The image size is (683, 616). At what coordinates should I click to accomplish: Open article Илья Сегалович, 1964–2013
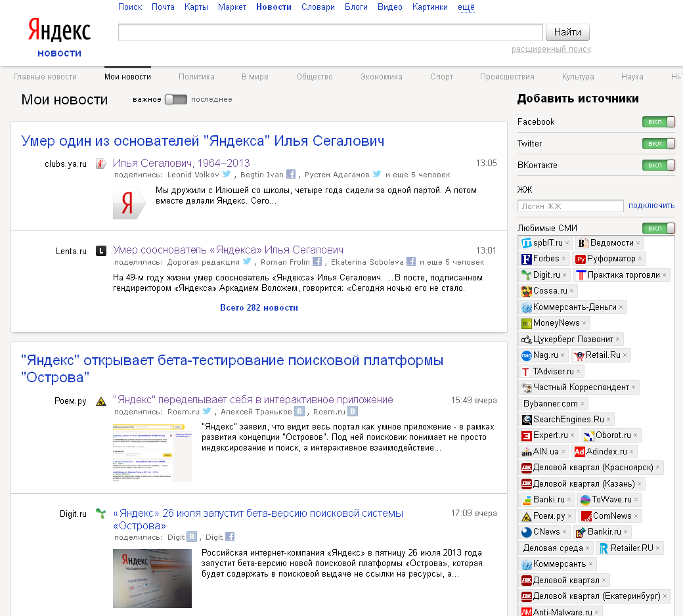click(181, 163)
